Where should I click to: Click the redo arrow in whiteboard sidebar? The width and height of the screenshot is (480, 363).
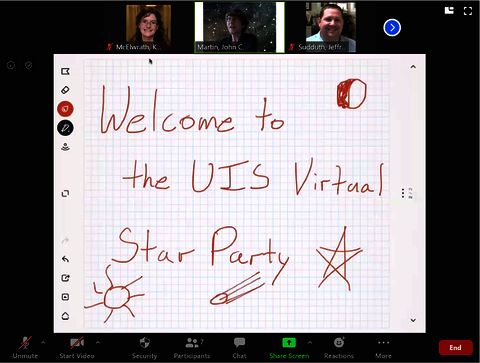65,240
